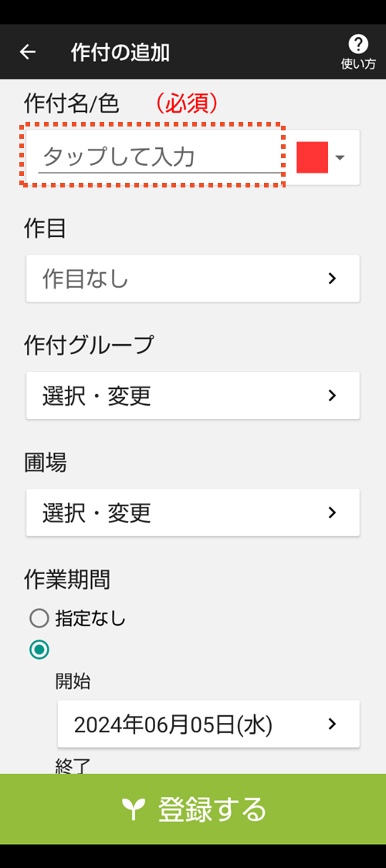The height and width of the screenshot is (868, 386).
Task: Tap the chevron in 圃場 row
Action: pyautogui.click(x=332, y=512)
